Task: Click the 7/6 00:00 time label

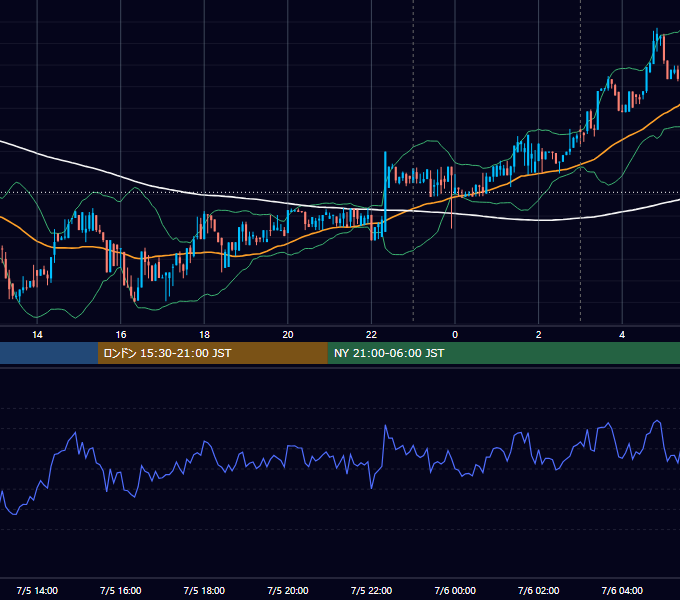Action: point(455,590)
